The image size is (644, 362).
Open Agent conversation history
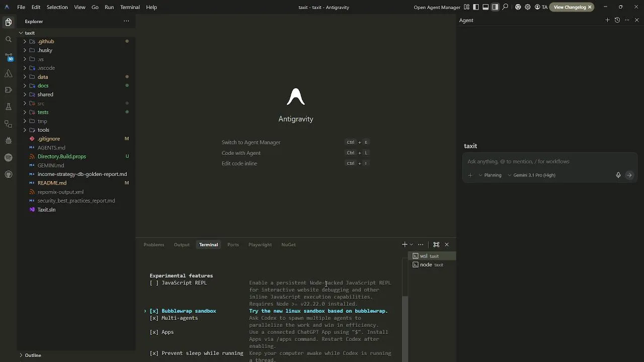(x=617, y=20)
